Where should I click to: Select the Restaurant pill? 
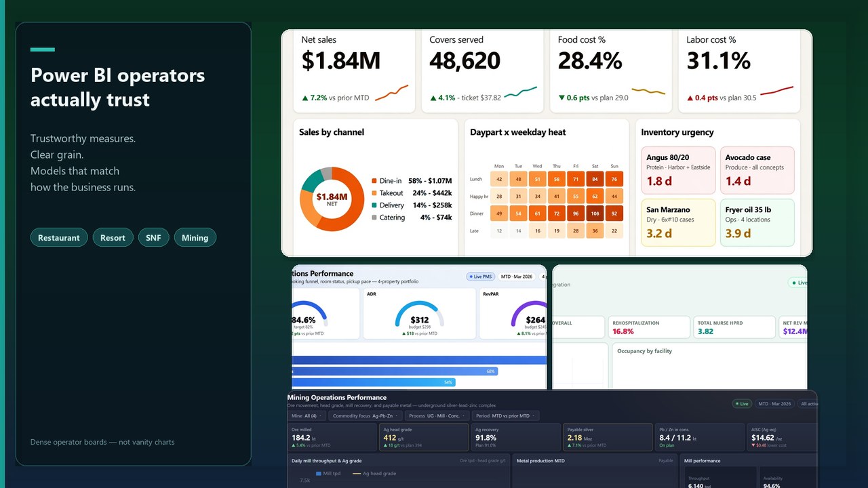coord(59,237)
